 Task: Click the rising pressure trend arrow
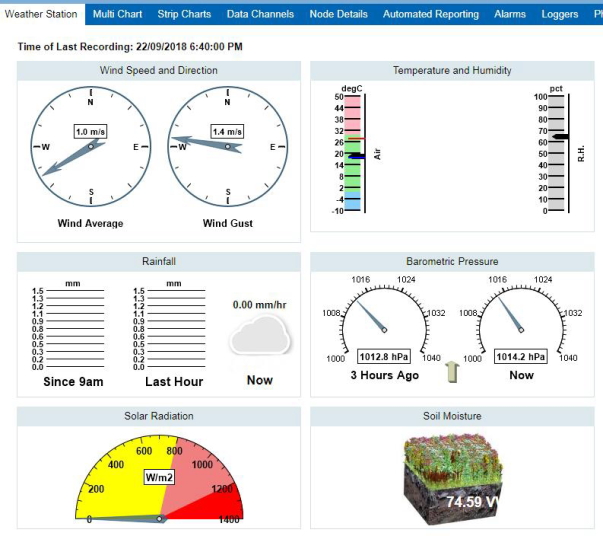pyautogui.click(x=453, y=372)
